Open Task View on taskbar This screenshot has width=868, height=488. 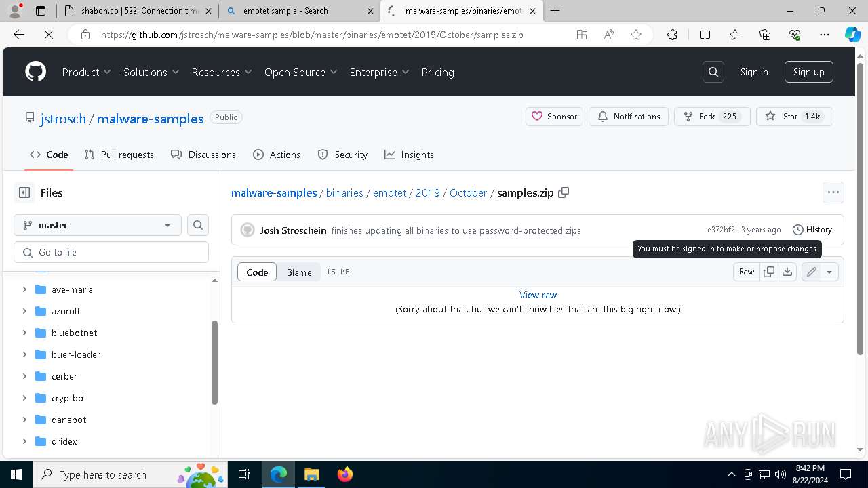244,474
